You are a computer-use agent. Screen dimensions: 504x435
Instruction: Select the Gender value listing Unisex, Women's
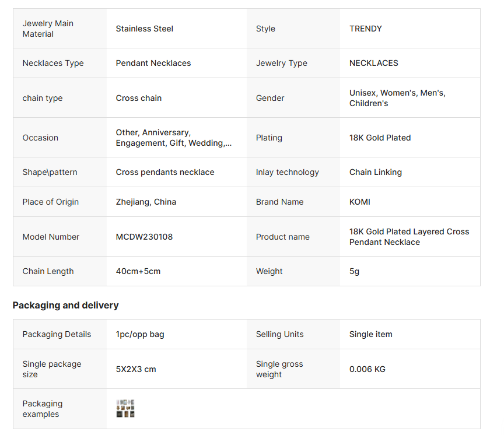(x=397, y=98)
